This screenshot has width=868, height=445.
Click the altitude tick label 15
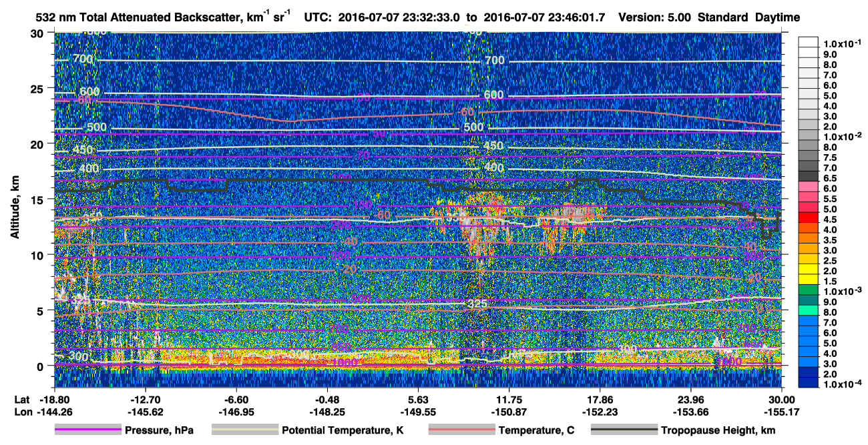coord(39,199)
